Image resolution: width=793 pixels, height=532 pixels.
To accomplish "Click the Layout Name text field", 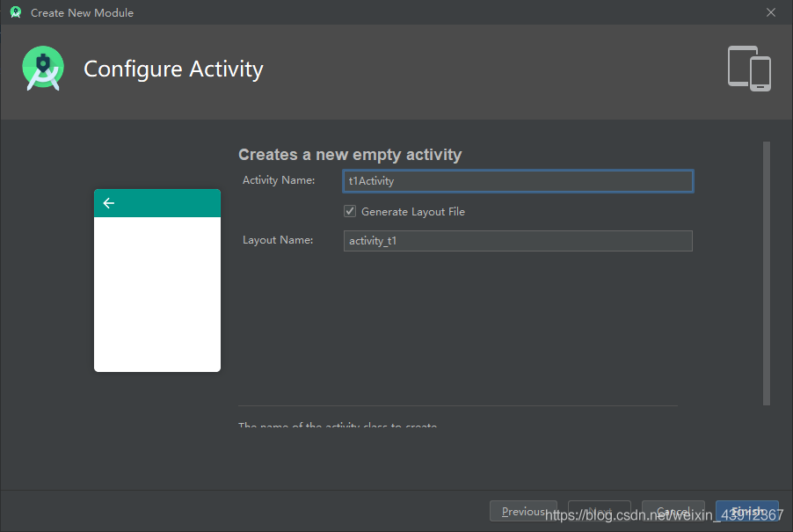I will click(518, 241).
